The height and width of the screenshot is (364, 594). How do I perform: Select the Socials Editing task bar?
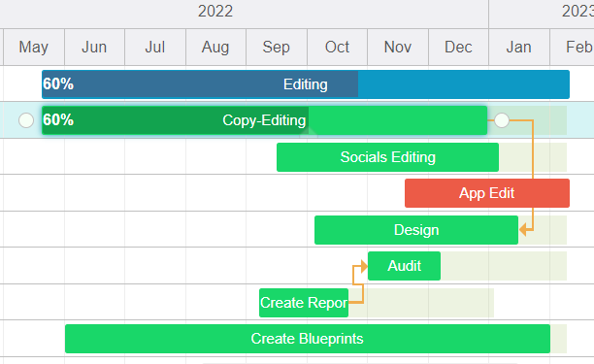(x=387, y=157)
